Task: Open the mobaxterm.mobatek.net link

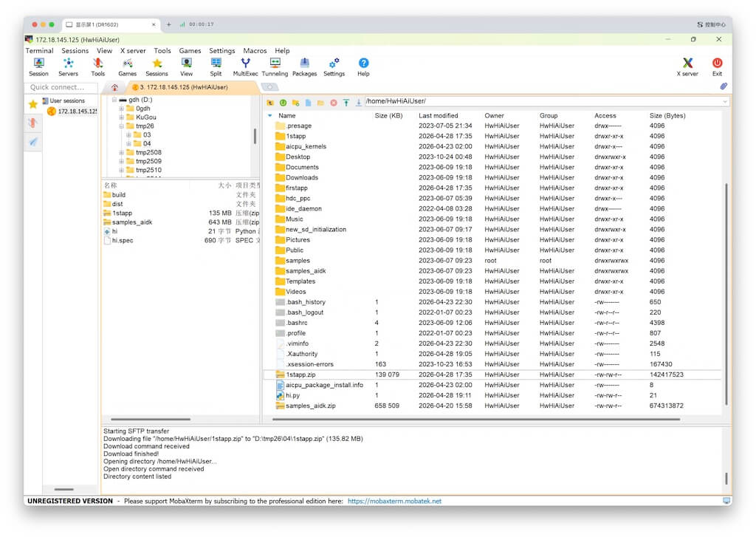Action: coord(394,501)
